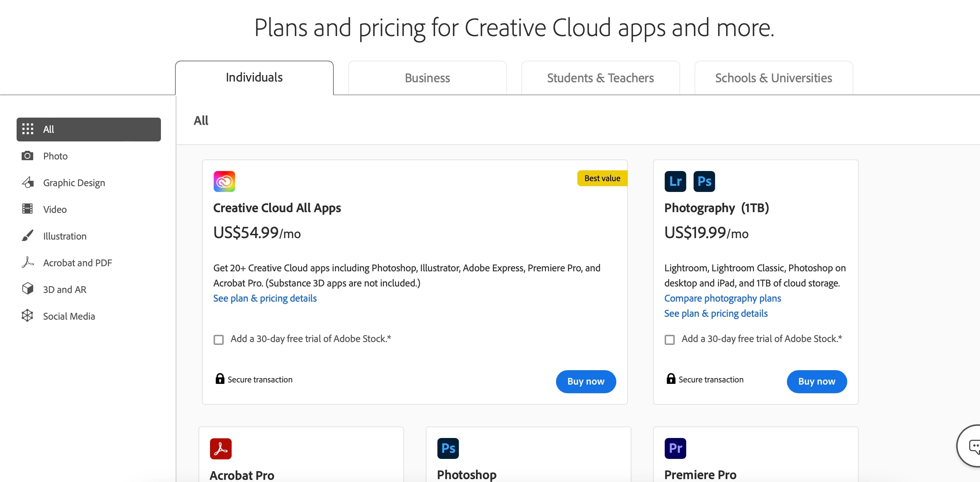Choose the 3D and AR cube icon
Screen dimensions: 980x482
(27, 289)
